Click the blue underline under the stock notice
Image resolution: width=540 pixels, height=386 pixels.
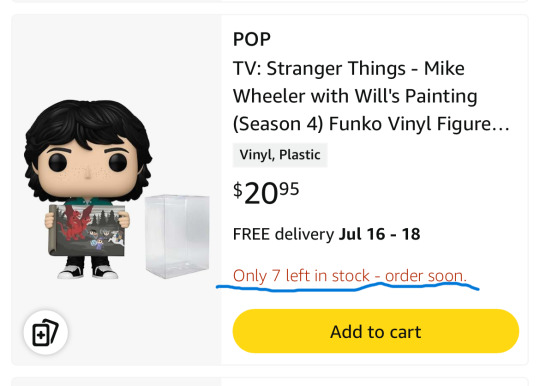tap(347, 287)
